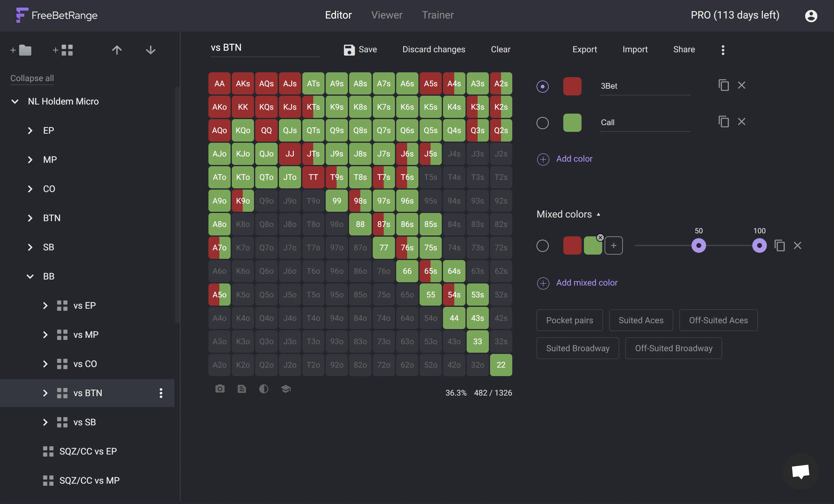Click the add new folder icon
The height and width of the screenshot is (504, 834).
[x=21, y=50]
